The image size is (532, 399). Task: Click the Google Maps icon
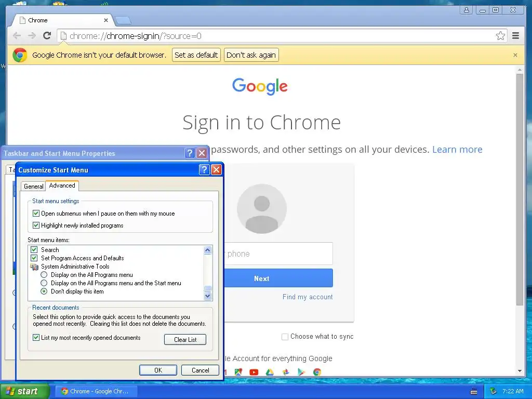point(238,372)
